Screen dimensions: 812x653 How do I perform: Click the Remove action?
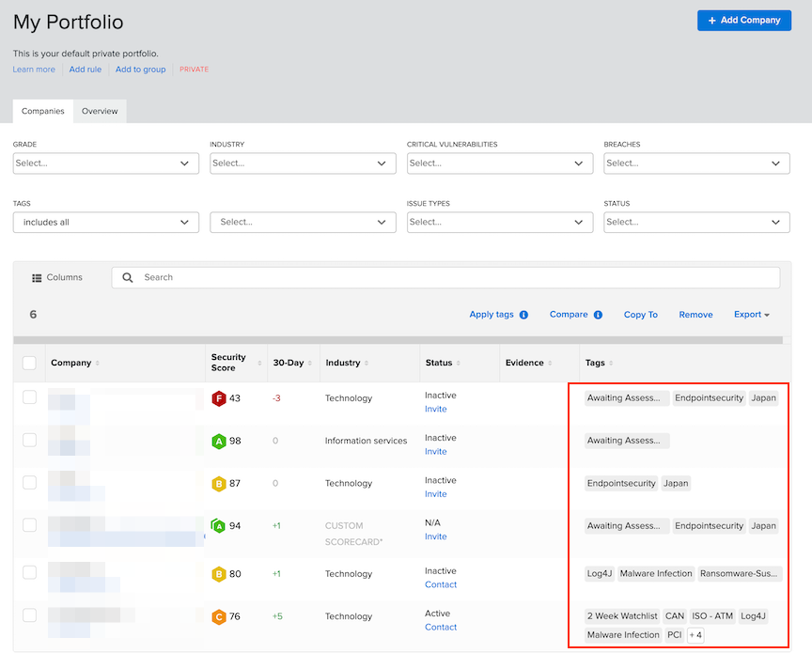tap(695, 315)
